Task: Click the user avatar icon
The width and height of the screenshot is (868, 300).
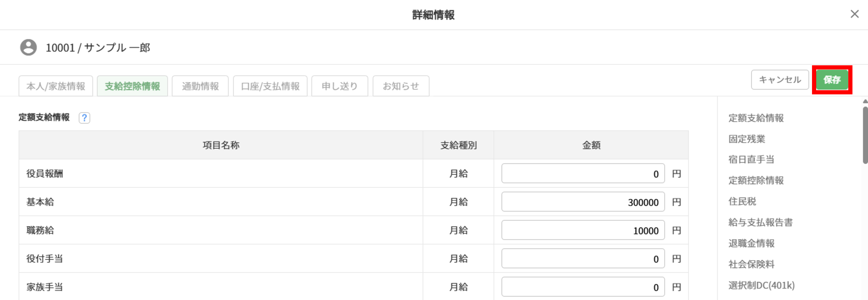Action: click(28, 47)
